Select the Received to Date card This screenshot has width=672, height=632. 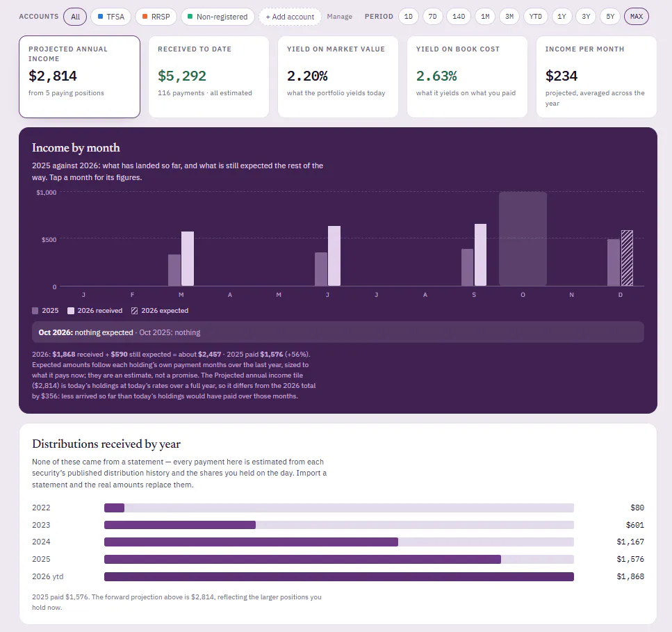point(208,76)
